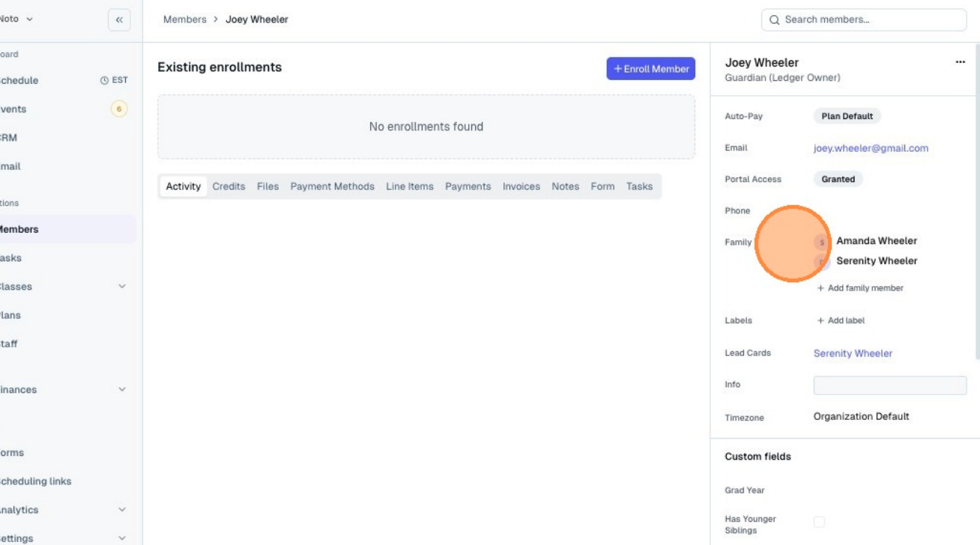Open the Timezone Organization Default selector
This screenshot has height=545, width=980.
pyautogui.click(x=861, y=416)
